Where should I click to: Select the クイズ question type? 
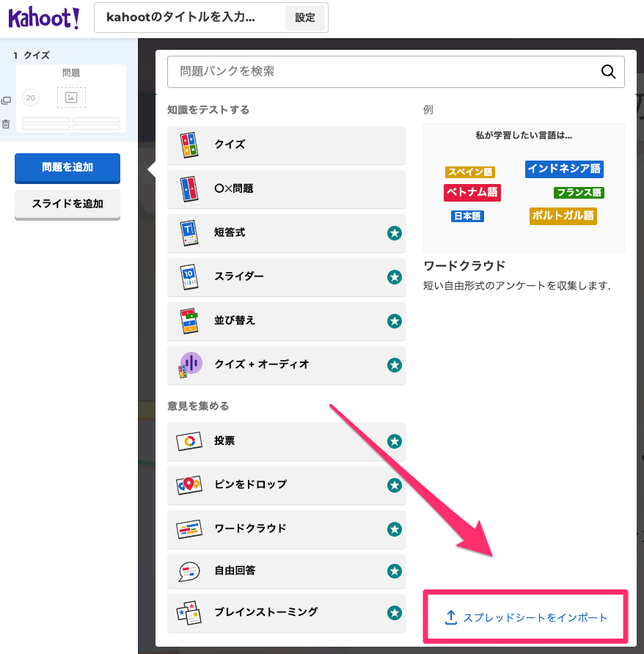pos(286,144)
